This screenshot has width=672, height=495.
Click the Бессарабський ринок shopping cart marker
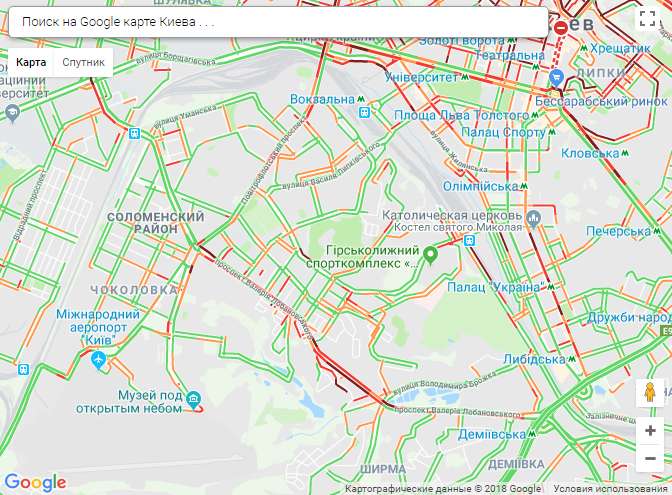556,78
